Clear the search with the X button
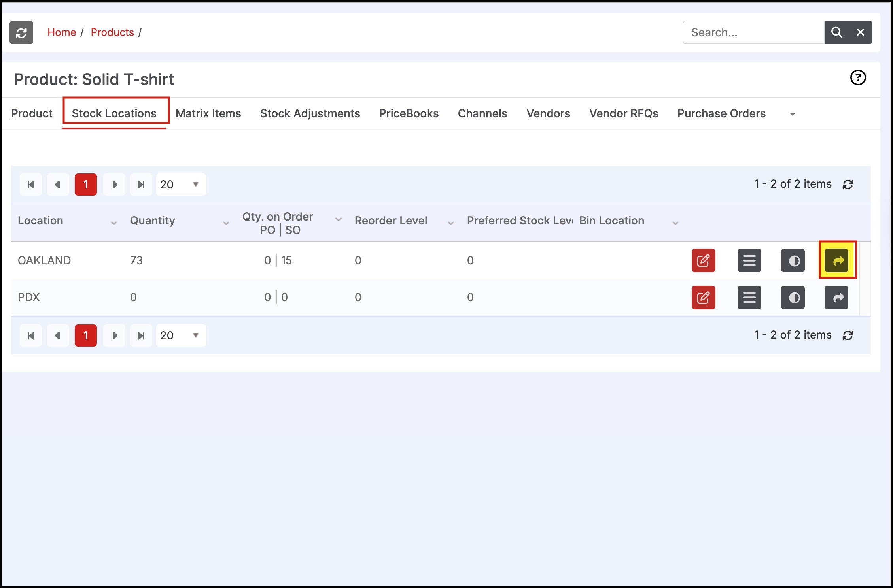This screenshot has height=588, width=893. (861, 32)
